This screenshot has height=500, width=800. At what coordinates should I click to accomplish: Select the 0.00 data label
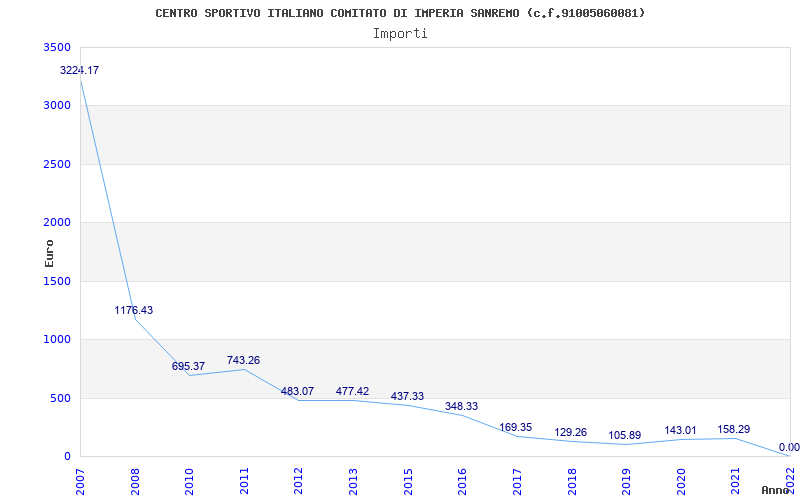click(x=789, y=447)
